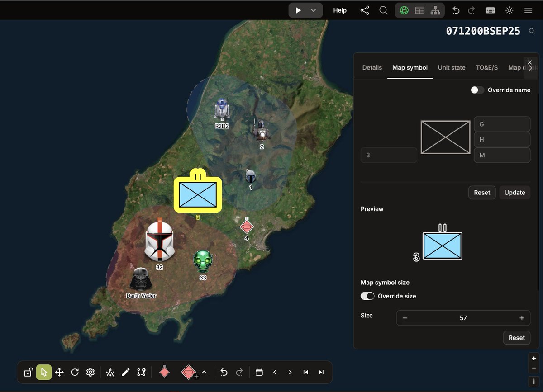Expand the symbol picker up-chevron
This screenshot has width=543, height=392.
[x=204, y=372]
